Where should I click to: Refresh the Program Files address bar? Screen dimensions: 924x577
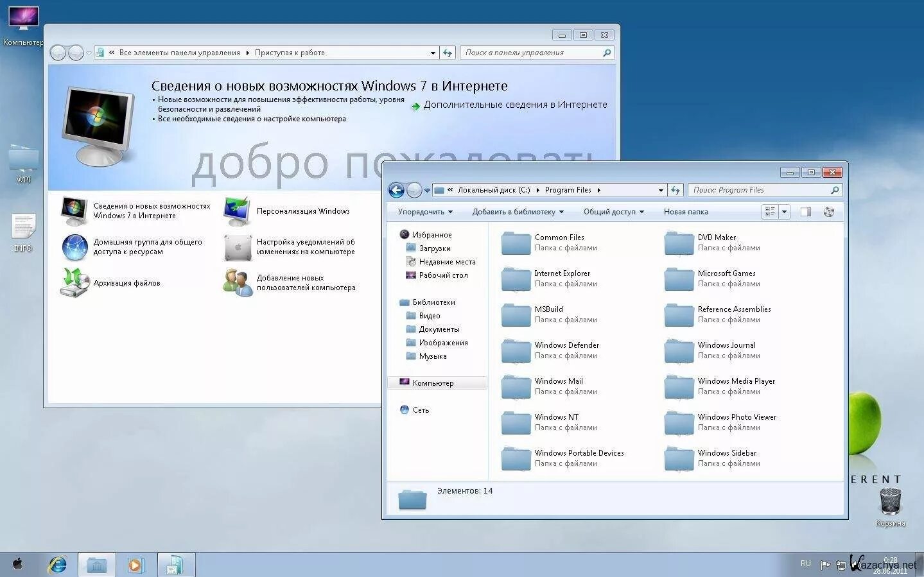click(x=675, y=190)
